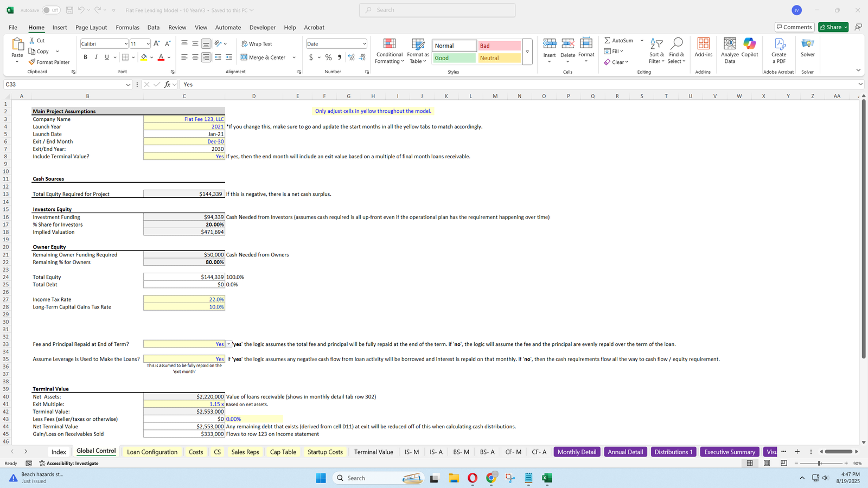Apply percent style number format
Screen dimensions: 868x488
click(x=328, y=57)
